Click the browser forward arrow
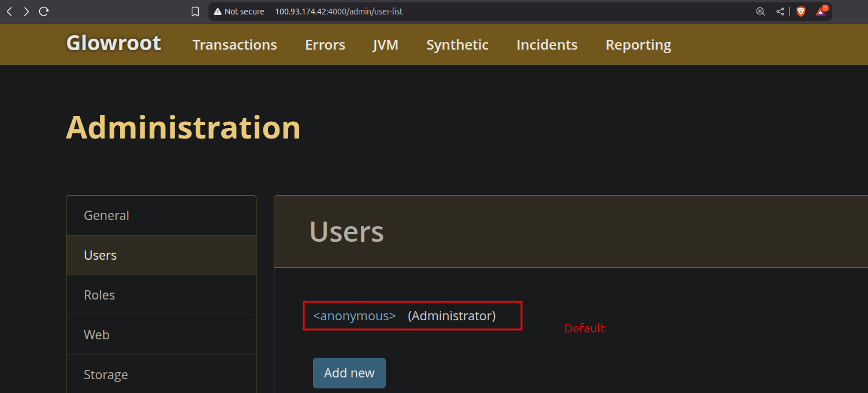This screenshot has width=868, height=393. click(26, 12)
